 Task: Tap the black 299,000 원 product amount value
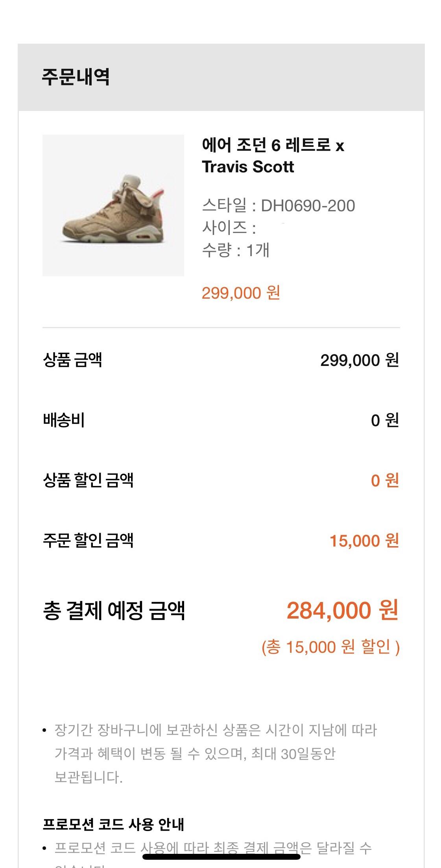[359, 360]
